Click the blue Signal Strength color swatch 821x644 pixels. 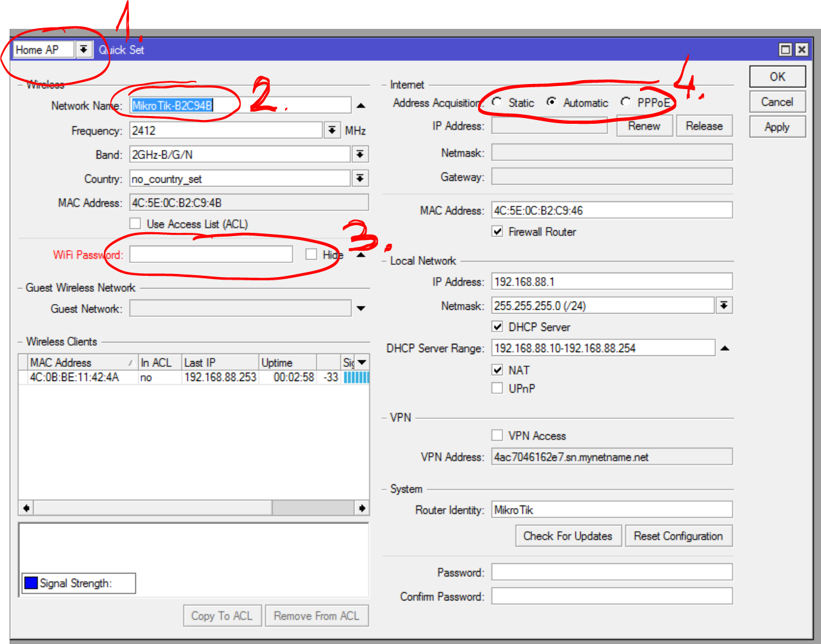[x=31, y=583]
